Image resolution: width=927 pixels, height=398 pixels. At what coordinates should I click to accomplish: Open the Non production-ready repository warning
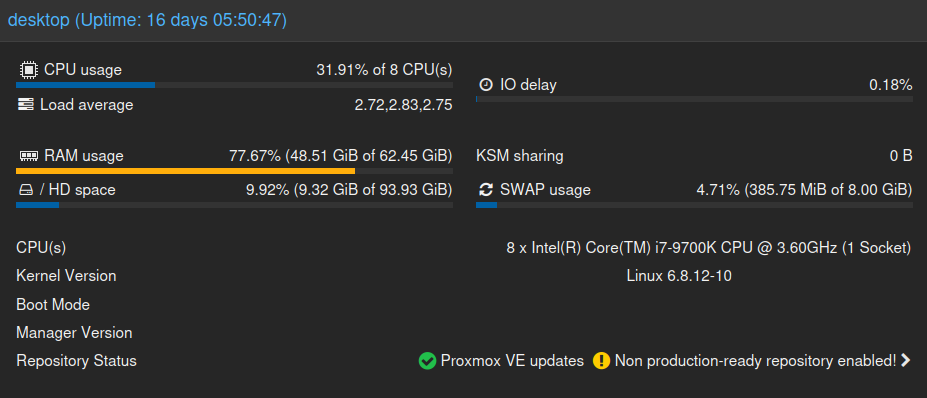[756, 361]
